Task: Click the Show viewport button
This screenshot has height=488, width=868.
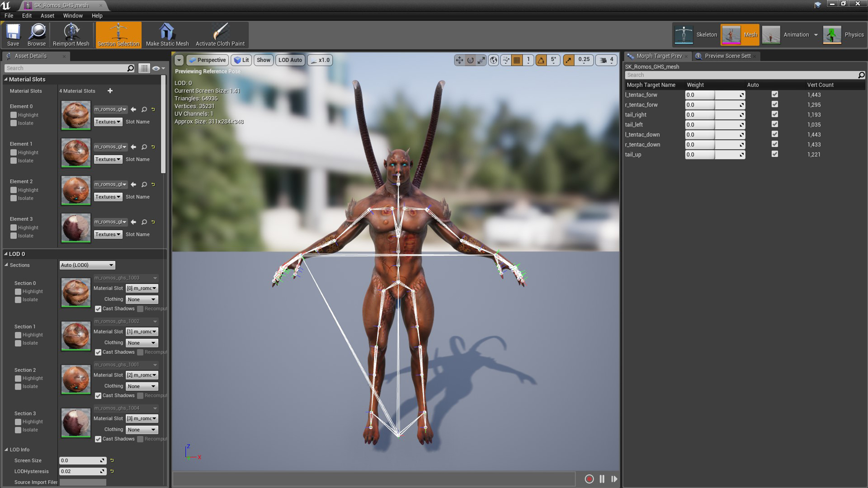Action: coord(263,60)
